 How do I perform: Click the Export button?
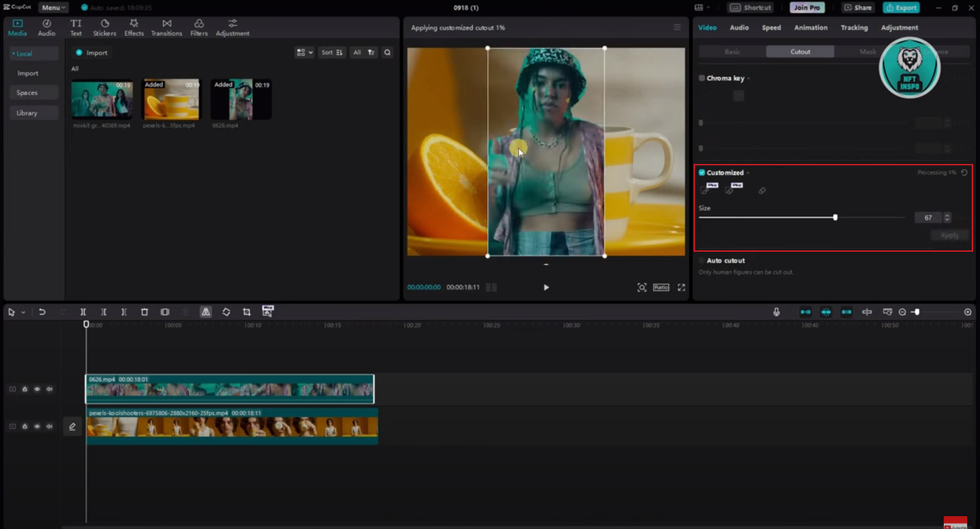click(901, 8)
